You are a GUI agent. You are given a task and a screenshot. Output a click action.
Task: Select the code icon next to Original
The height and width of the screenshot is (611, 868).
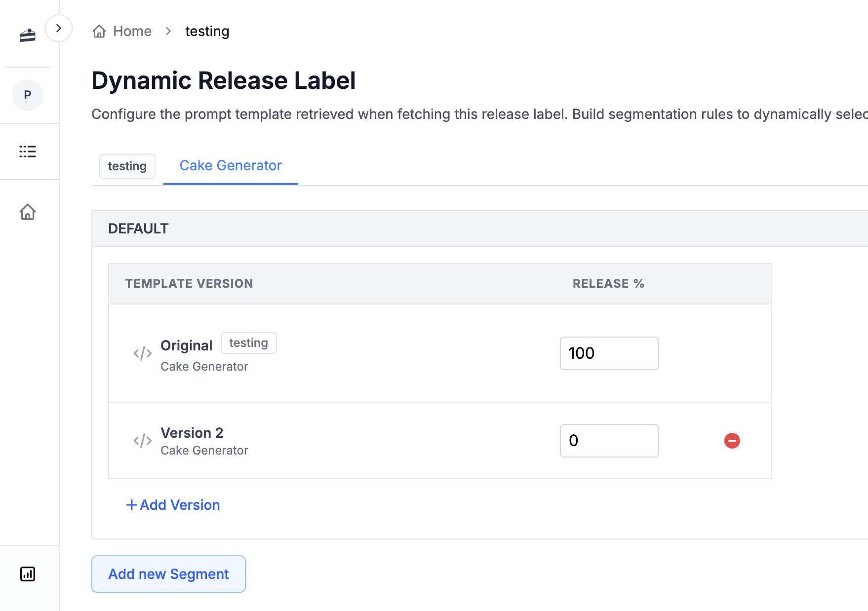pos(142,353)
